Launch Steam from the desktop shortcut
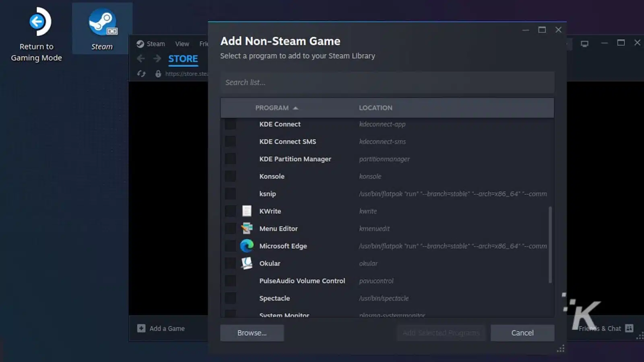This screenshot has width=644, height=362. coord(102,22)
